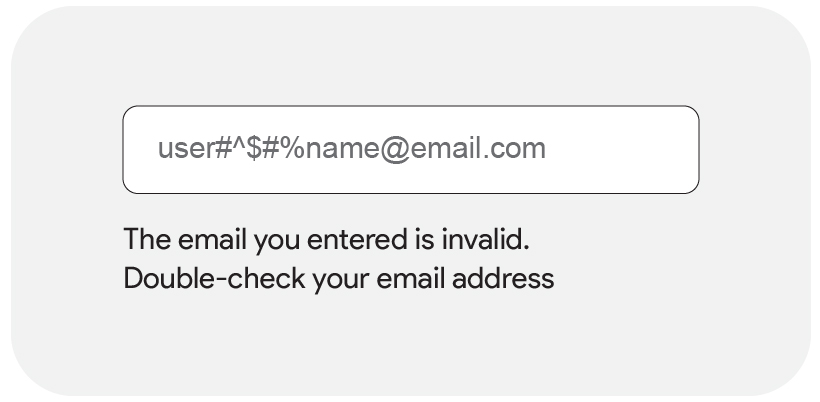Click 'email.com' domain in the input
The width and height of the screenshot is (820, 402).
[x=478, y=149]
